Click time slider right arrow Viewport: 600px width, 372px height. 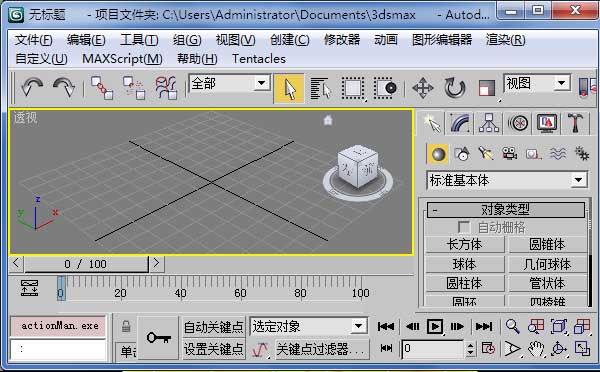(157, 263)
